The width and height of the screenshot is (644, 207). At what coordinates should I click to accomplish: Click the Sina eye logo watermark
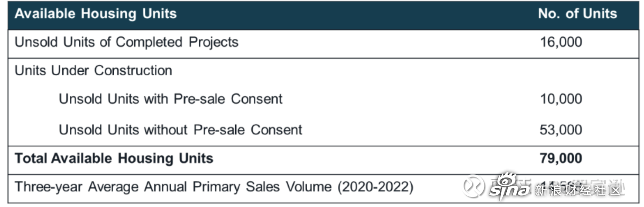pyautogui.click(x=508, y=186)
